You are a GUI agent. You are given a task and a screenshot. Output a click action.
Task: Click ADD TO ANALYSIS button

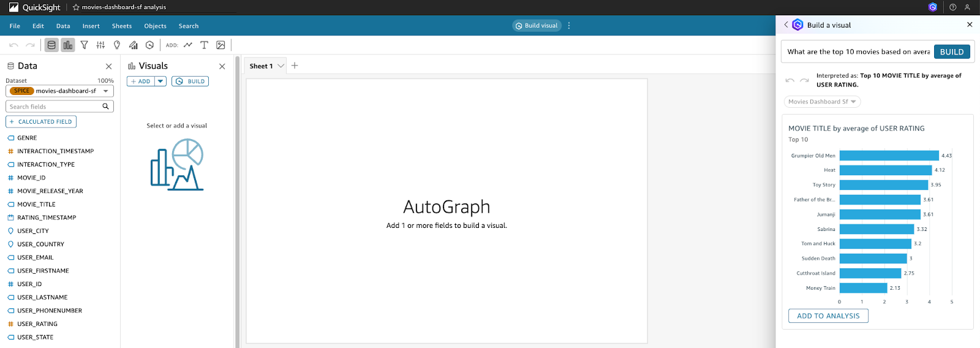pos(828,316)
